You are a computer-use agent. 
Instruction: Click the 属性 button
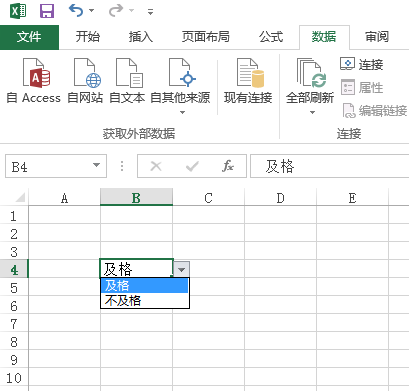click(x=362, y=88)
